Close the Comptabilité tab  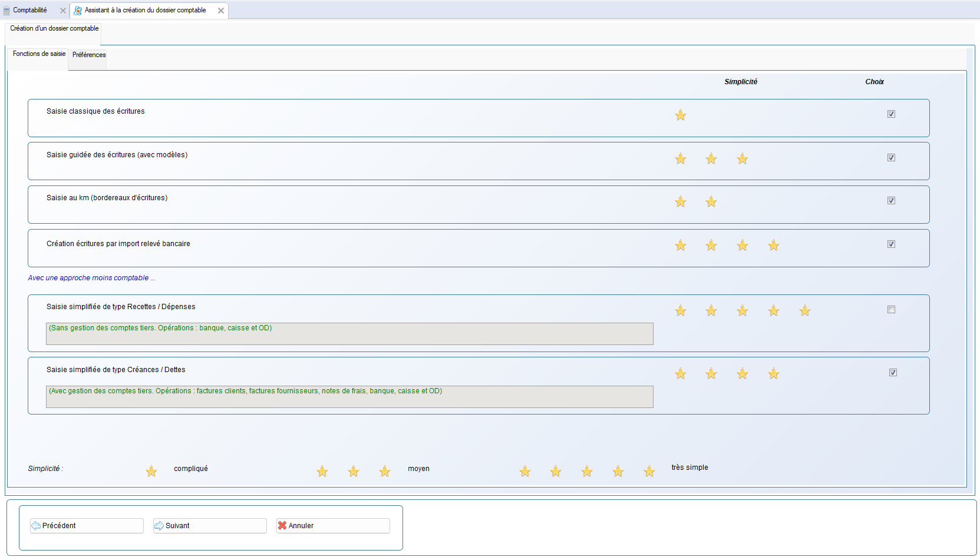tap(63, 11)
